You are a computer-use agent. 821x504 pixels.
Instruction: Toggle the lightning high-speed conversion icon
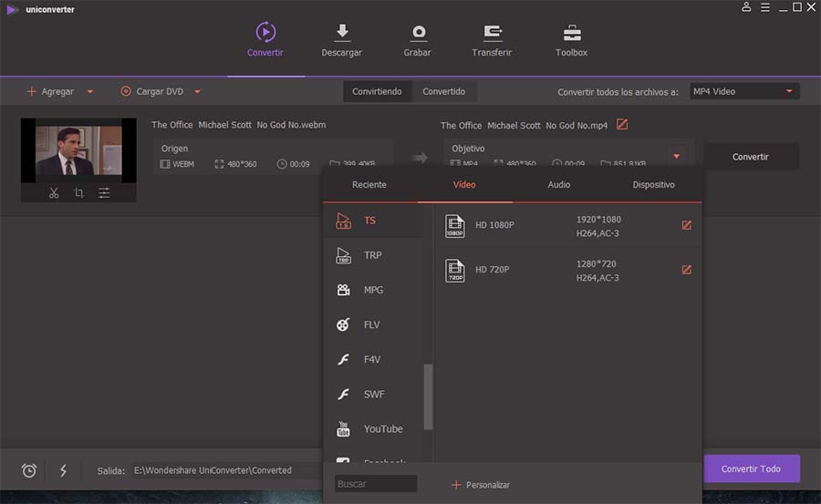point(63,470)
